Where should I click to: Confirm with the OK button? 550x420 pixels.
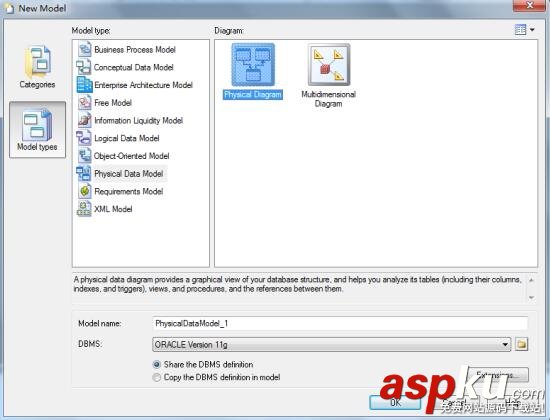pos(395,402)
